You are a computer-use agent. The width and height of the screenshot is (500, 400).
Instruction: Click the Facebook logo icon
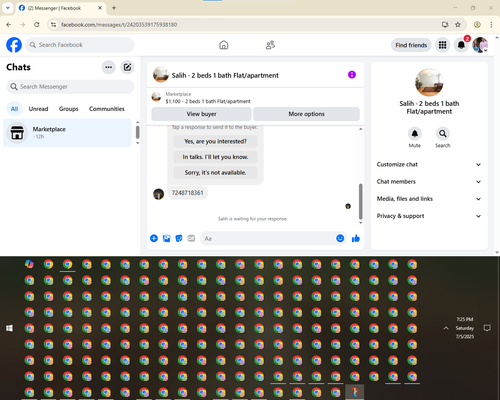coord(14,45)
